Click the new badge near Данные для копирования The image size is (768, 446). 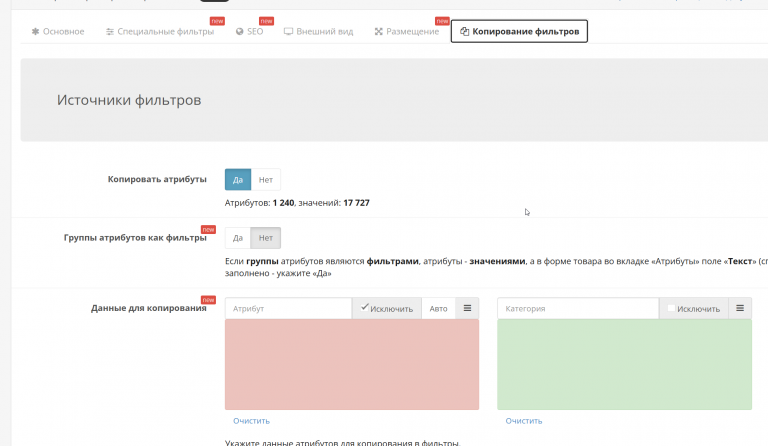pos(208,300)
